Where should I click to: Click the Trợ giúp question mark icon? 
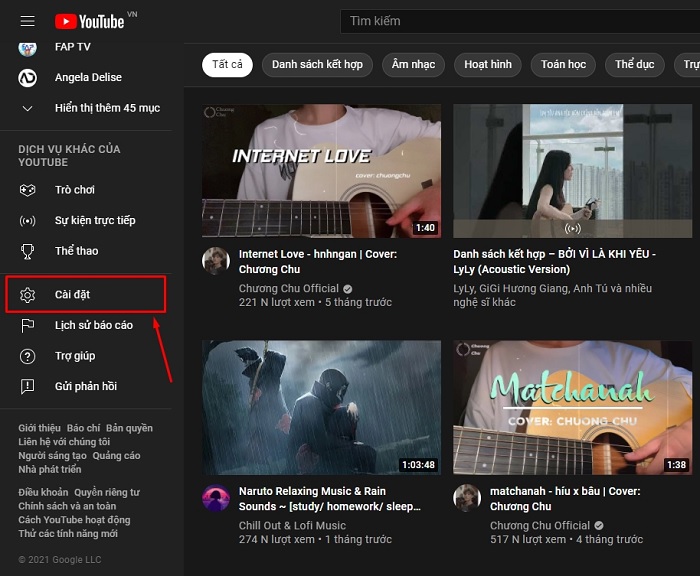pyautogui.click(x=28, y=356)
